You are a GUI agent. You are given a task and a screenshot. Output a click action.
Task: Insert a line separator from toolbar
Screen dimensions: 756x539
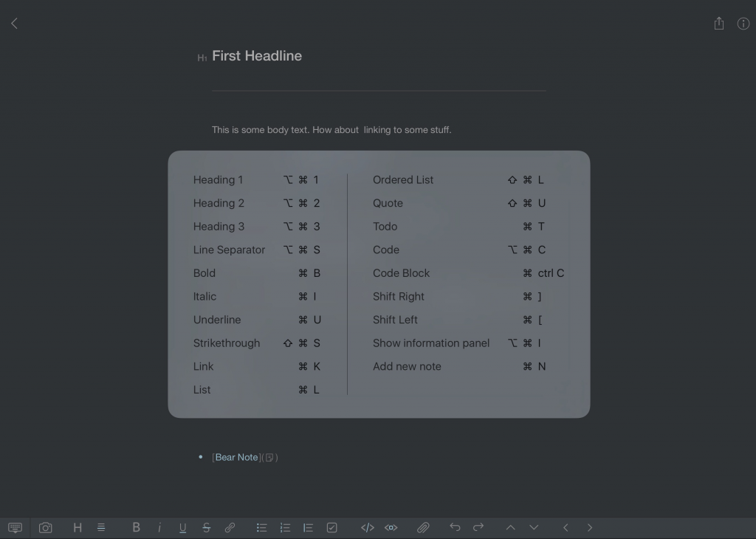[101, 527]
